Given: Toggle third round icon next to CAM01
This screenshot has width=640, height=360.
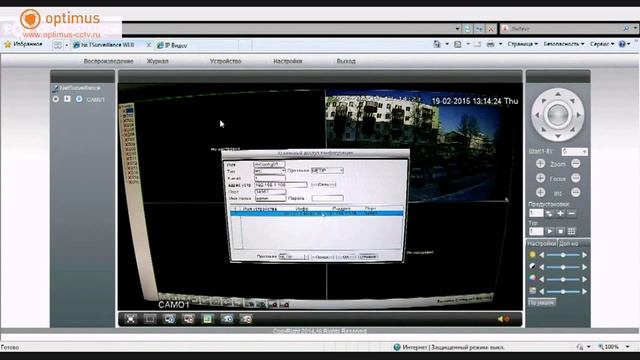Looking at the screenshot, I should (x=79, y=99).
